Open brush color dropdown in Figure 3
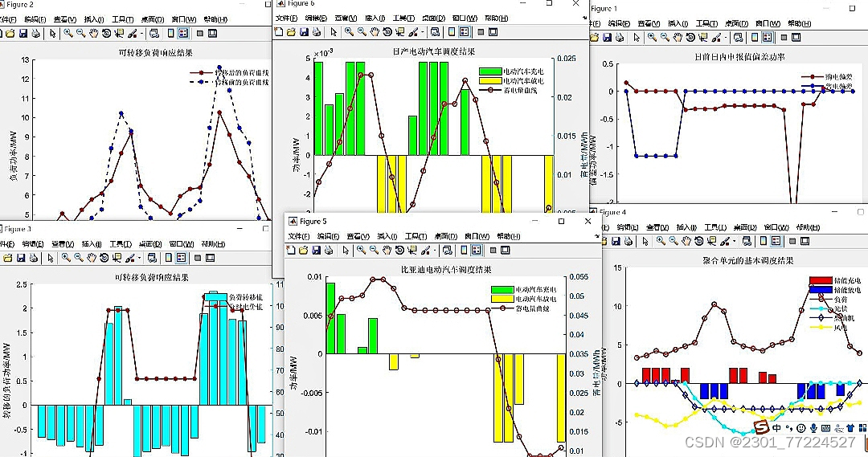 click(140, 259)
